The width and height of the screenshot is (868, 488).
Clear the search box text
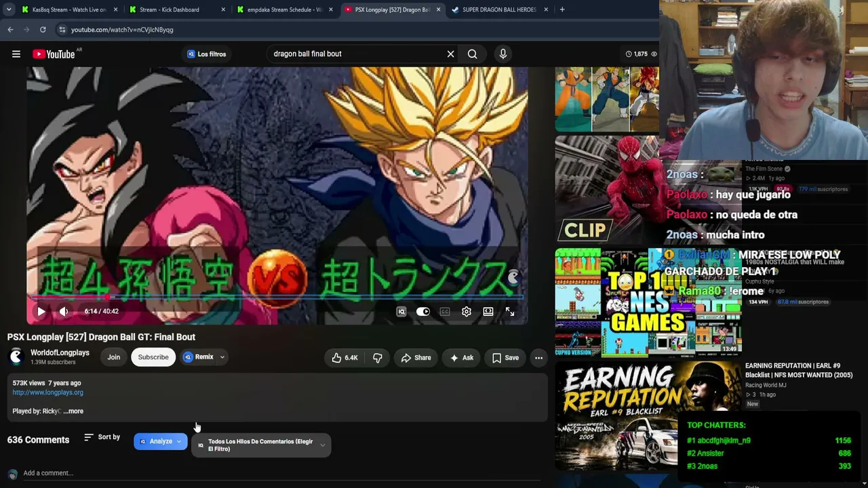point(450,54)
